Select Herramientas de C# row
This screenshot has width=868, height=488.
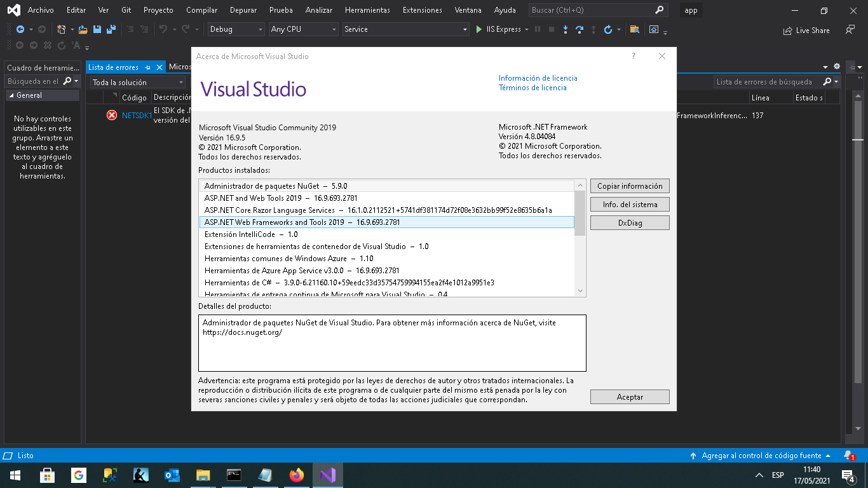386,283
